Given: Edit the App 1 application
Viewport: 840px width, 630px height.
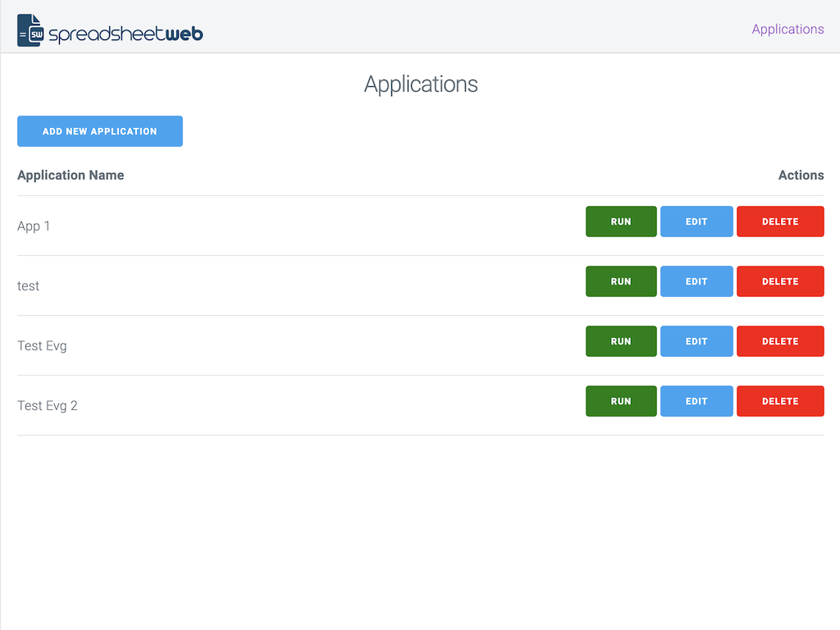Looking at the screenshot, I should tap(696, 221).
